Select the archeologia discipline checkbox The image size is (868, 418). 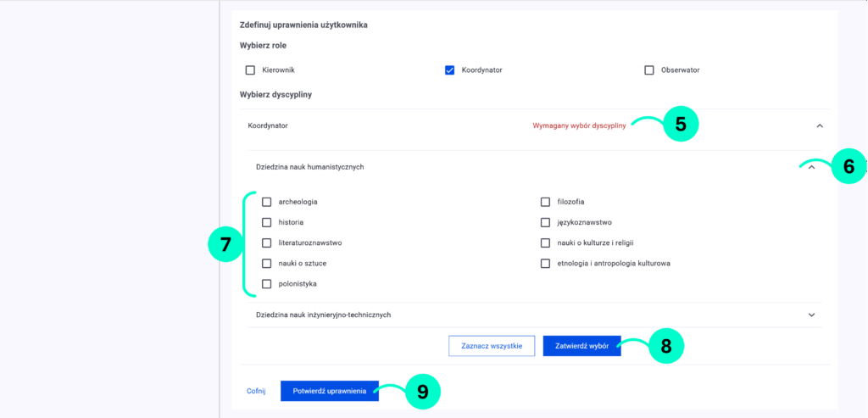pyautogui.click(x=267, y=202)
